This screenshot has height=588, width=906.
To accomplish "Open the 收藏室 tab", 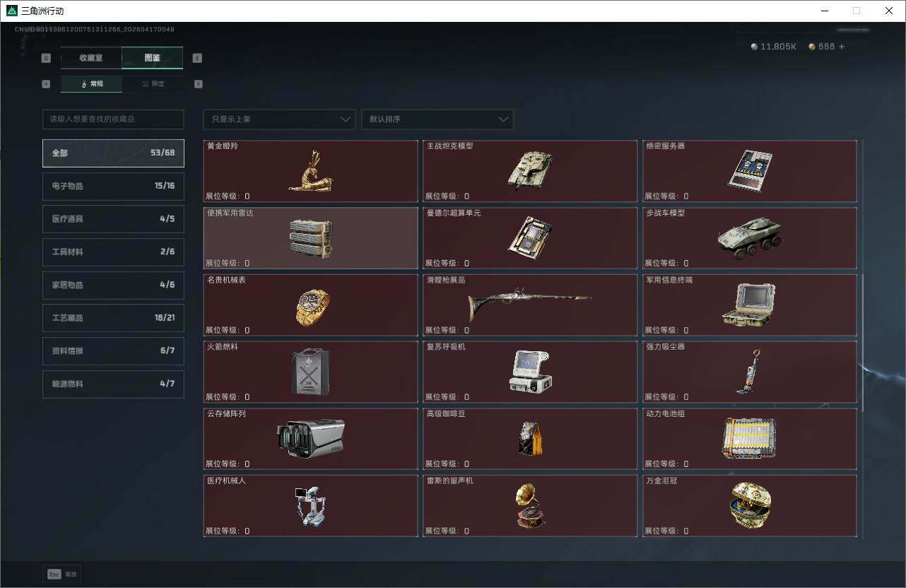I will (x=91, y=58).
